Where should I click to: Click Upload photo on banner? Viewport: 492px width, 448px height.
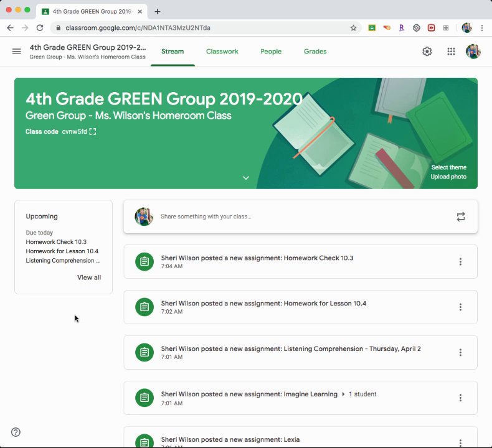(448, 177)
